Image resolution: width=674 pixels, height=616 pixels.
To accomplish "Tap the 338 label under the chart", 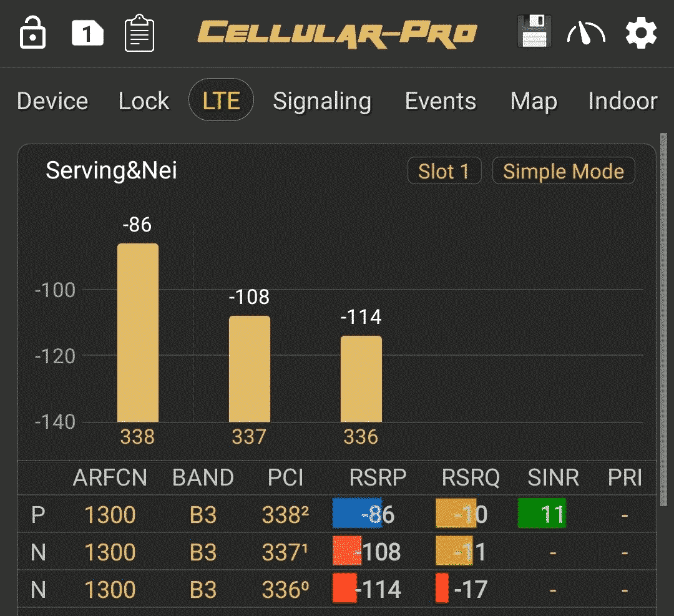I will click(137, 437).
